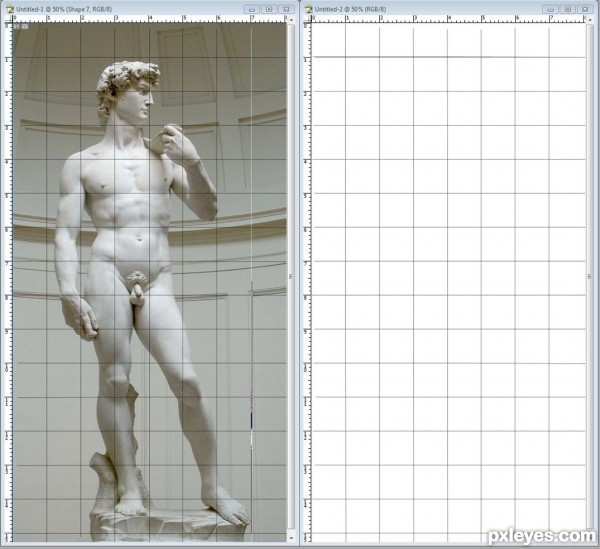Screen dimensions: 600x549
Task: Close the Untitled-1 document window
Action: click(286, 9)
